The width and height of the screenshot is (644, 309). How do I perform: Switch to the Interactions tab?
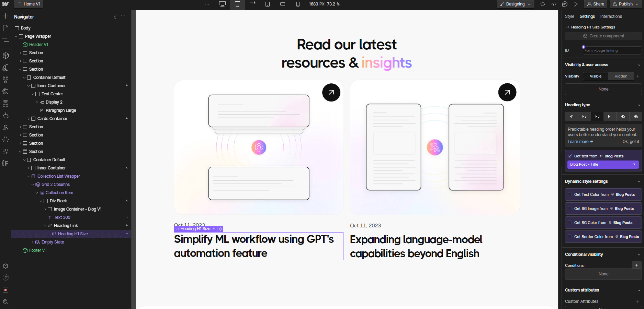point(611,16)
